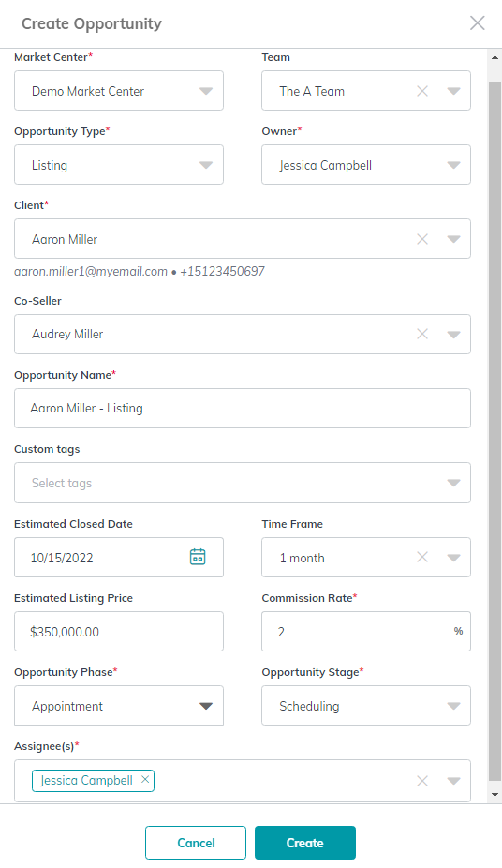Screen dimensions: 502x868
Task: Click the Create button
Action: (x=305, y=843)
